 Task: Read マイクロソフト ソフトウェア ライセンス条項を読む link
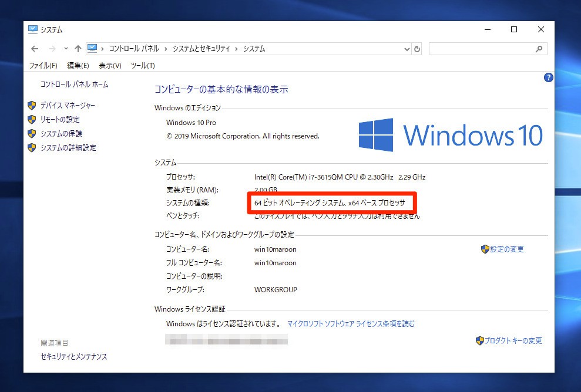(x=351, y=324)
